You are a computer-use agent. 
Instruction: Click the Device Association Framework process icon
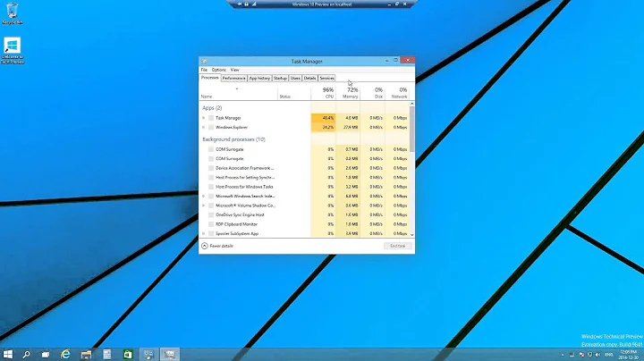(x=211, y=168)
